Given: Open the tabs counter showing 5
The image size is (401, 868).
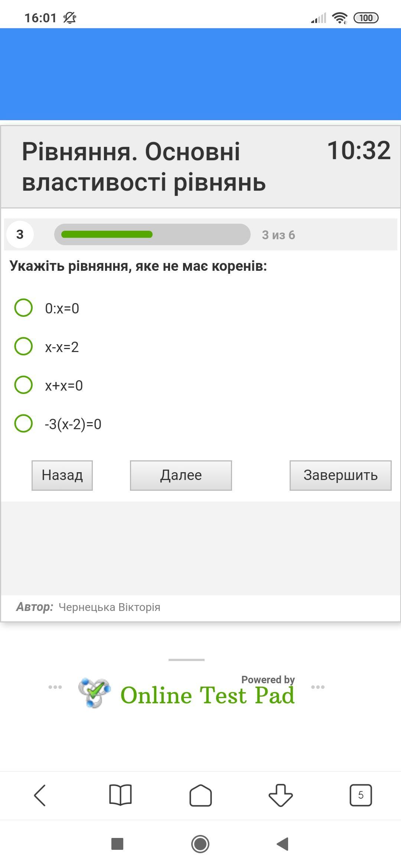Looking at the screenshot, I should [361, 795].
